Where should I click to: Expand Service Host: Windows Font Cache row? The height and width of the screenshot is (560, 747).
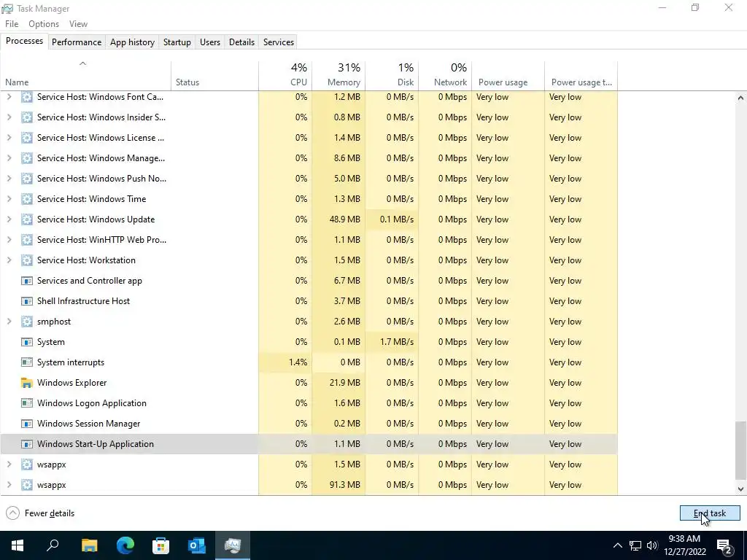[9, 97]
